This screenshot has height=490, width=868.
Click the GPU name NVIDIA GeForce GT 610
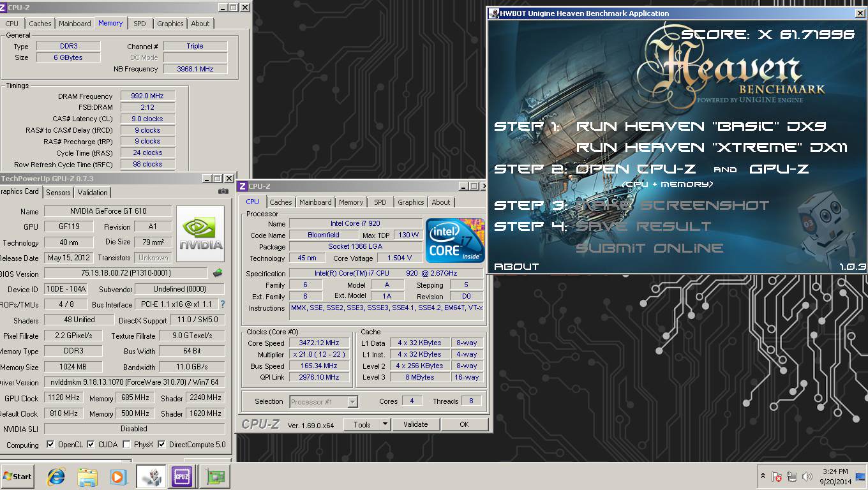point(108,211)
